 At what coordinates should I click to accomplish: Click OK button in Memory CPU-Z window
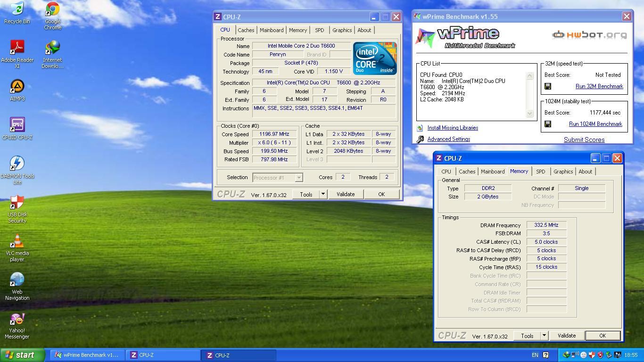tap(603, 336)
